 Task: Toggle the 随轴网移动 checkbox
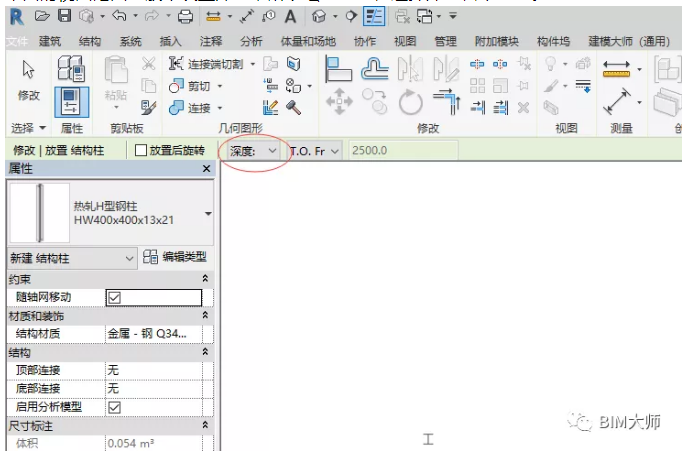click(115, 298)
